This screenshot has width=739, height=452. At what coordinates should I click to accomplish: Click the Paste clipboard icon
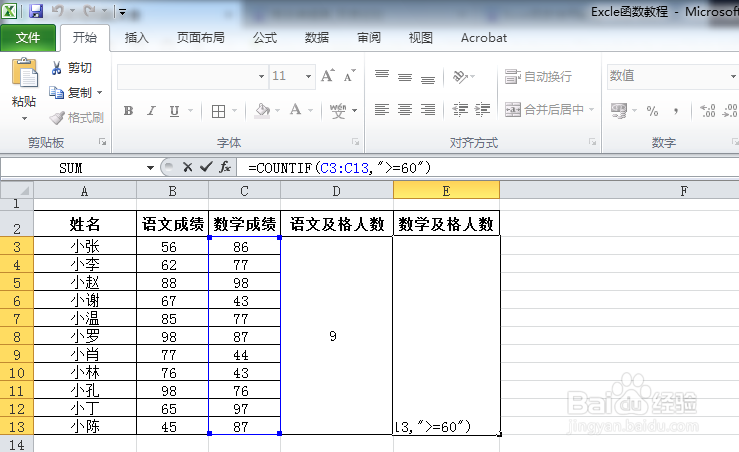(x=24, y=73)
